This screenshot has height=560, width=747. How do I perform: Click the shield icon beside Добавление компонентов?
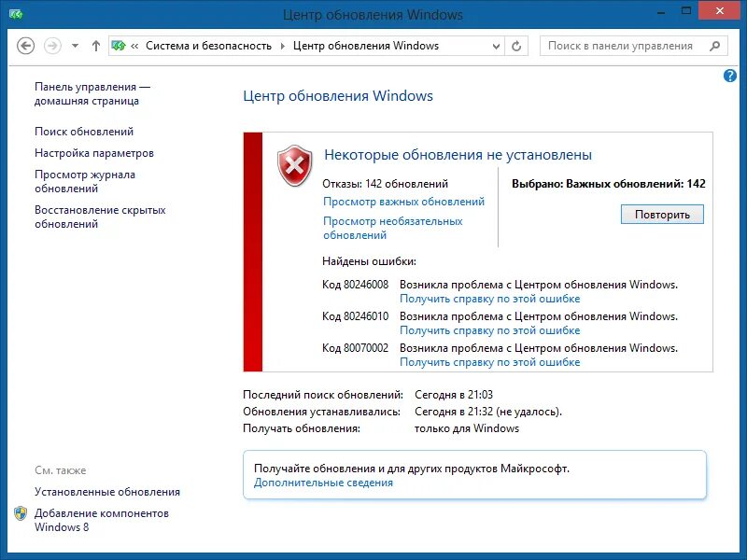[21, 513]
